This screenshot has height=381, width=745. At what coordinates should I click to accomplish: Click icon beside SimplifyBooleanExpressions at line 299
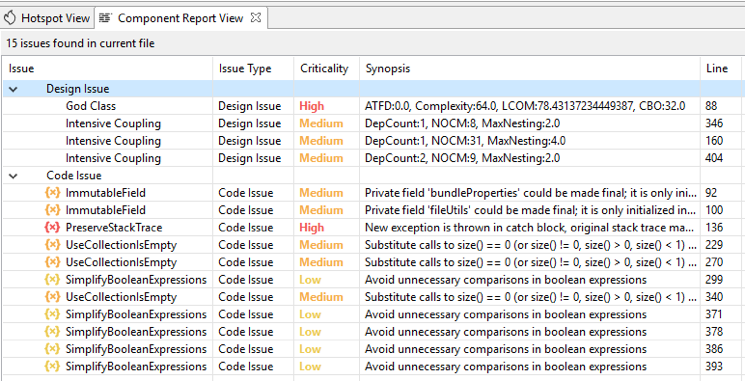(52, 280)
